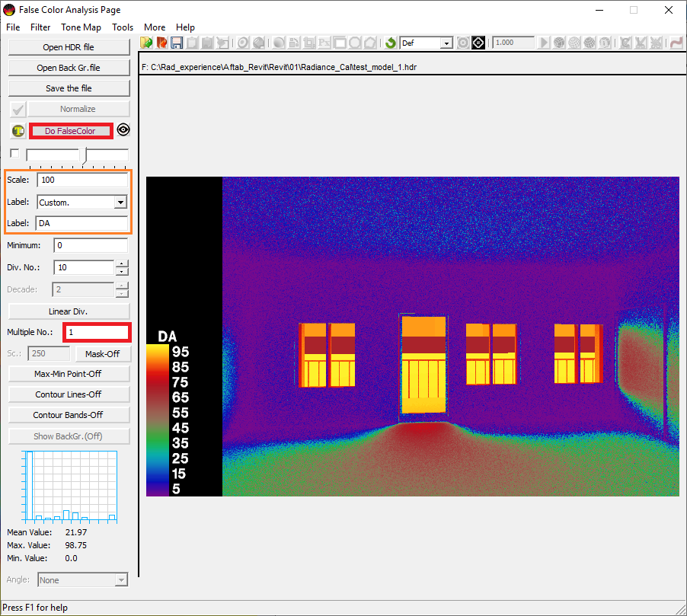Click the Mean Value reading 21.97
This screenshot has width=687, height=616.
76,532
